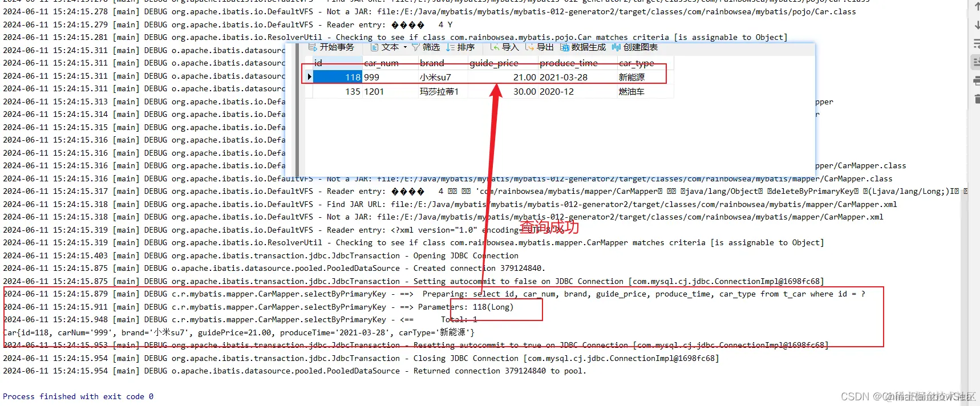This screenshot has height=406, width=980.
Task: Select the id column header
Action: [338, 63]
